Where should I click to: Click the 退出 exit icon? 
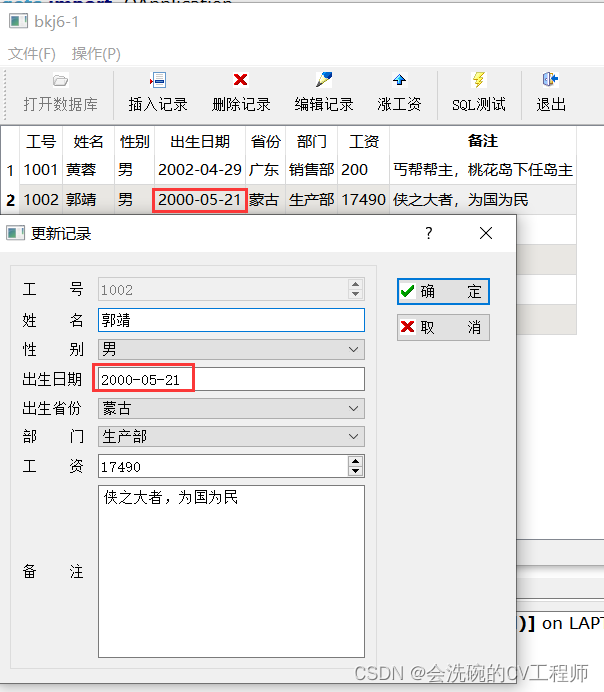click(x=551, y=79)
